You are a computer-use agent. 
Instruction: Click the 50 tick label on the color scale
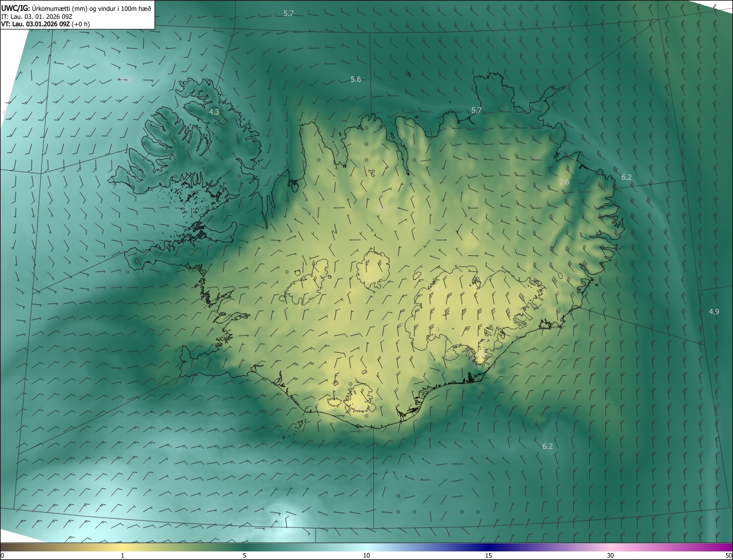(x=728, y=555)
